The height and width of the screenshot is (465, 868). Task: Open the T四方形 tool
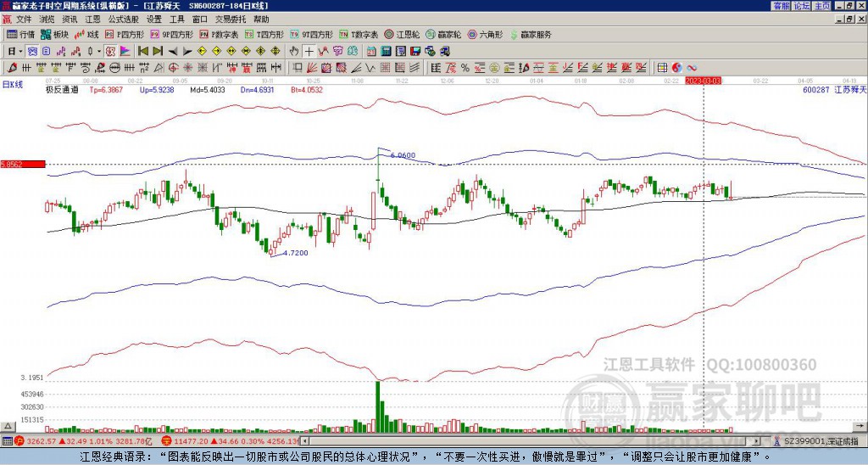pos(264,34)
